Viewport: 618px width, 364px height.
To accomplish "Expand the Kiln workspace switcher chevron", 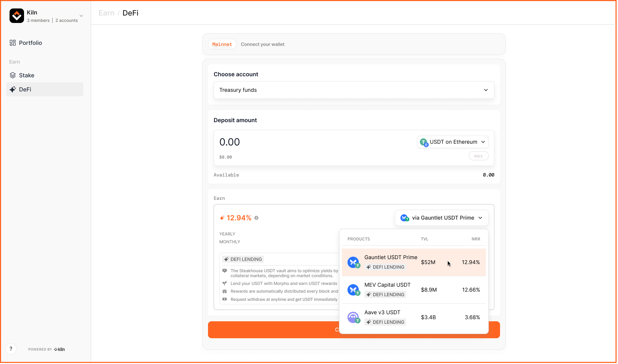I will pyautogui.click(x=81, y=16).
